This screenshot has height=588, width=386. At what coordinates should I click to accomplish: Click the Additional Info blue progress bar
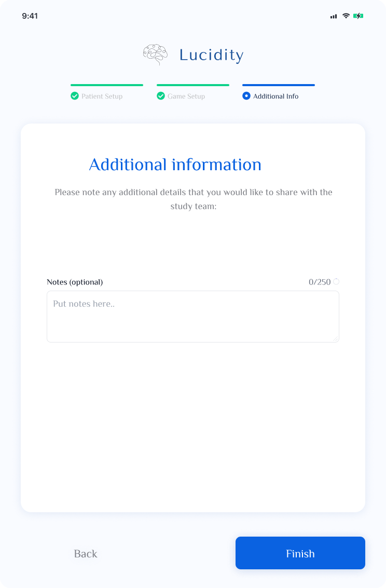(x=279, y=85)
